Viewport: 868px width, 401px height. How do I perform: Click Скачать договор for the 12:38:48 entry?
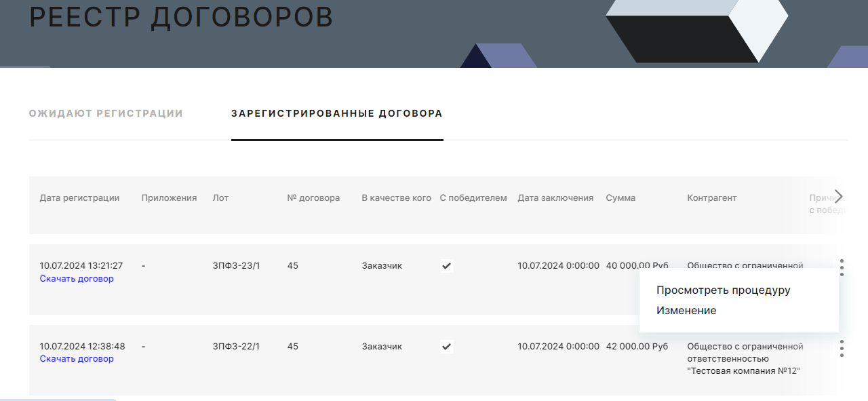[77, 358]
